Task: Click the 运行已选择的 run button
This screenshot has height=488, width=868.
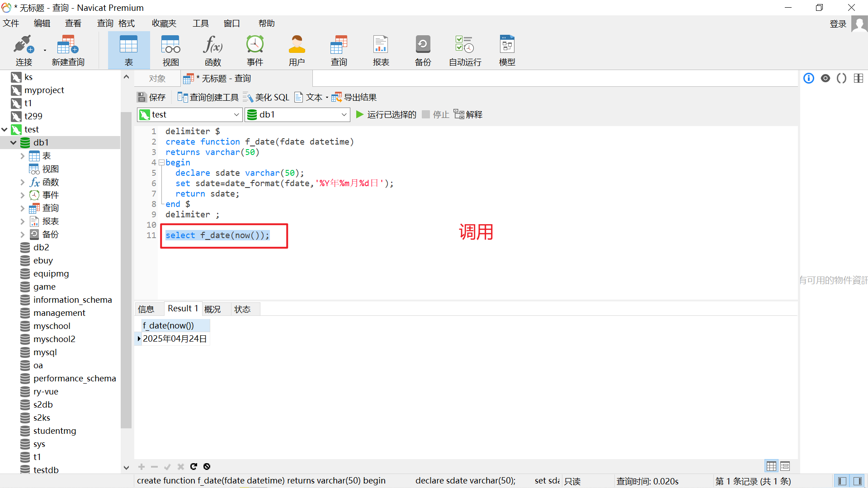Action: 386,115
